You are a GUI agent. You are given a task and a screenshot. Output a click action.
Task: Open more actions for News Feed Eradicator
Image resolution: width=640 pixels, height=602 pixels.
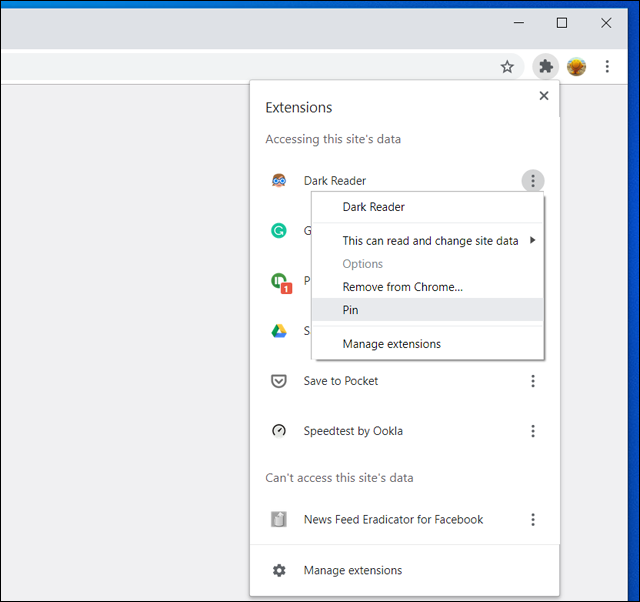click(533, 519)
